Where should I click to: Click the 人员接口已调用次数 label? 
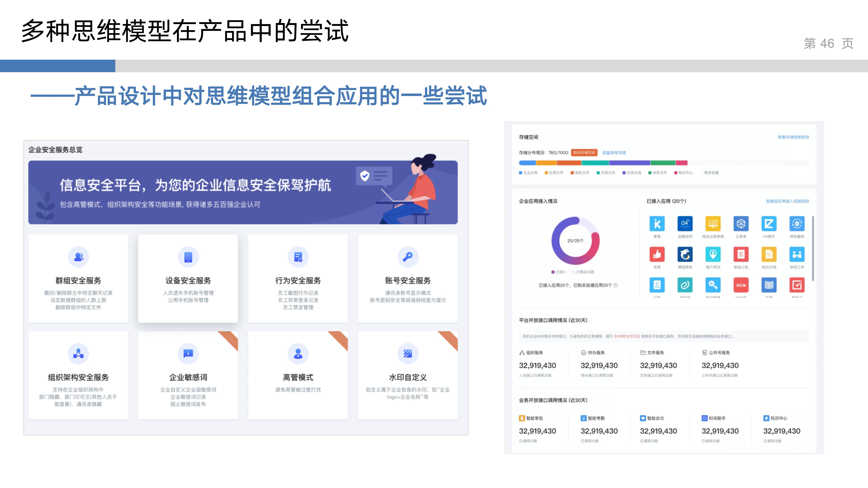(535, 375)
